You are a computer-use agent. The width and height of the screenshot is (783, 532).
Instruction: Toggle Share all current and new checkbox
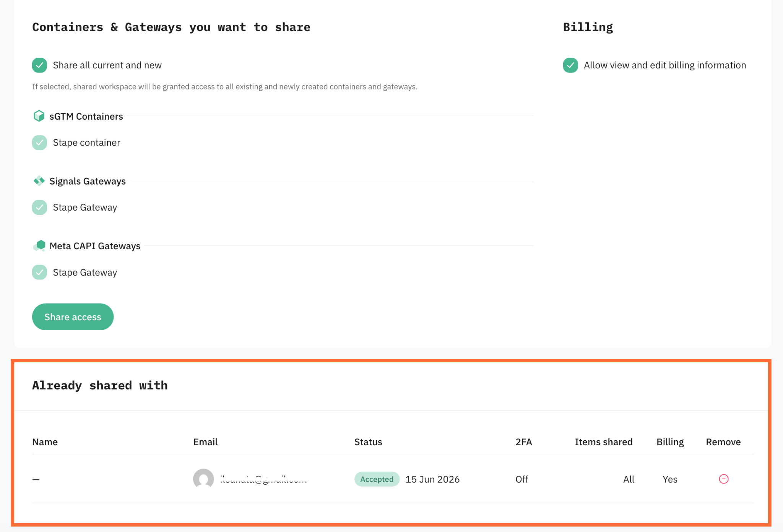pos(39,65)
